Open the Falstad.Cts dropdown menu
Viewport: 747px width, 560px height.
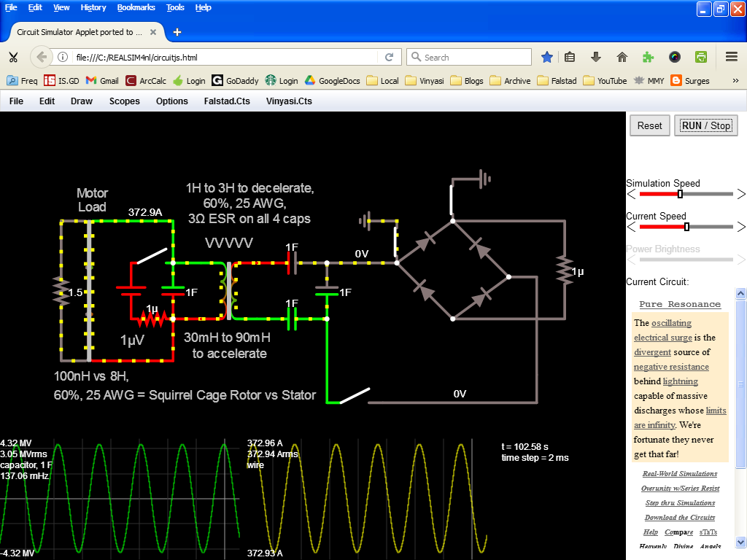click(227, 101)
